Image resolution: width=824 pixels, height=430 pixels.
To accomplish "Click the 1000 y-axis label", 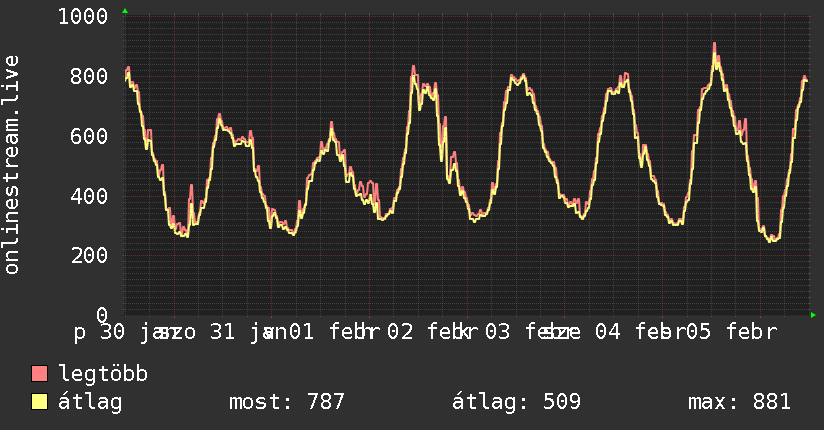I will (x=83, y=16).
